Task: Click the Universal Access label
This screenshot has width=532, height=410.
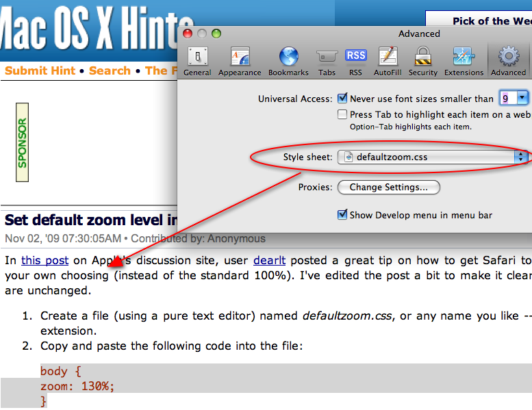Action: tap(295, 99)
